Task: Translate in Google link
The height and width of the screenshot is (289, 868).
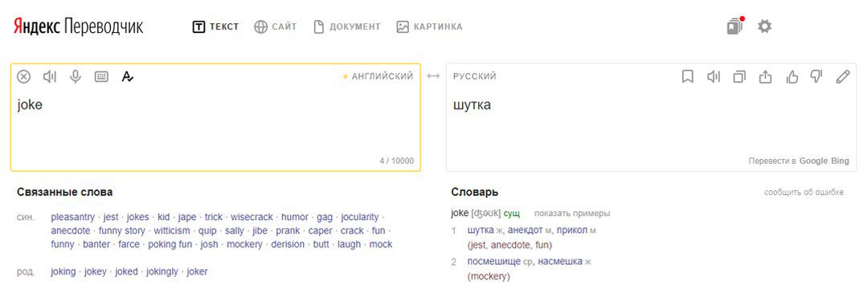Action: coord(813,161)
